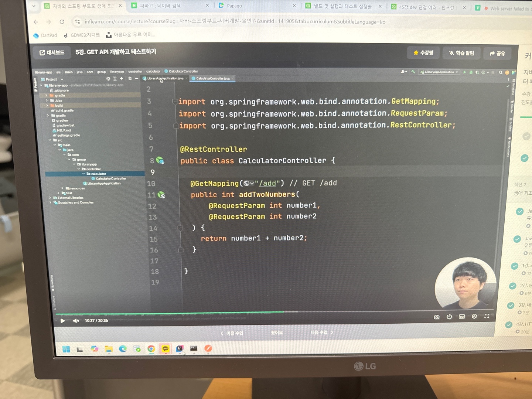The image size is (532, 399).
Task: Open File Explorer from the taskbar
Action: point(108,349)
